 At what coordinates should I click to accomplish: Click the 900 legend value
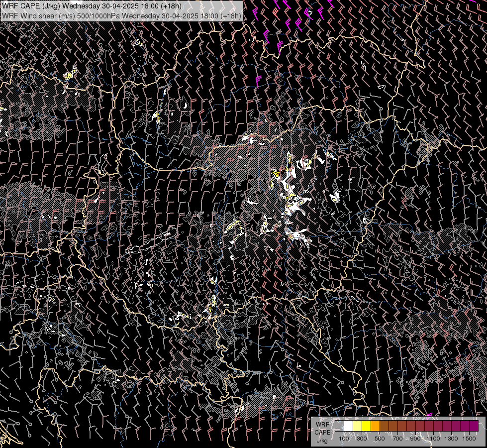click(415, 439)
